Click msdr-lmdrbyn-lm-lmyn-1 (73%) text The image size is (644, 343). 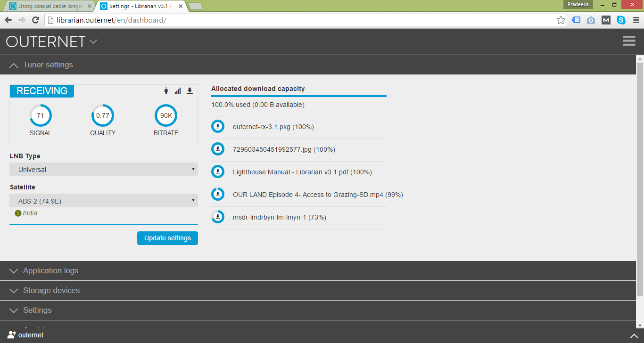point(280,217)
